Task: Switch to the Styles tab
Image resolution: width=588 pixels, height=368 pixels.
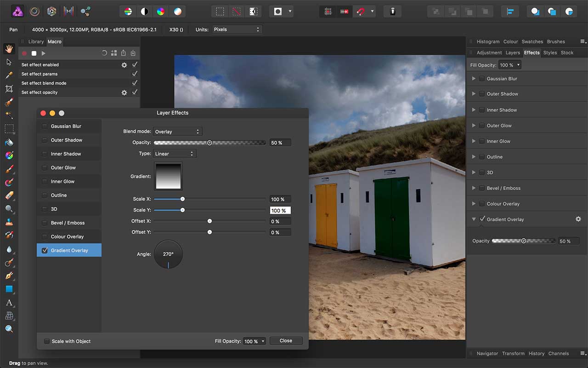Action: click(550, 52)
